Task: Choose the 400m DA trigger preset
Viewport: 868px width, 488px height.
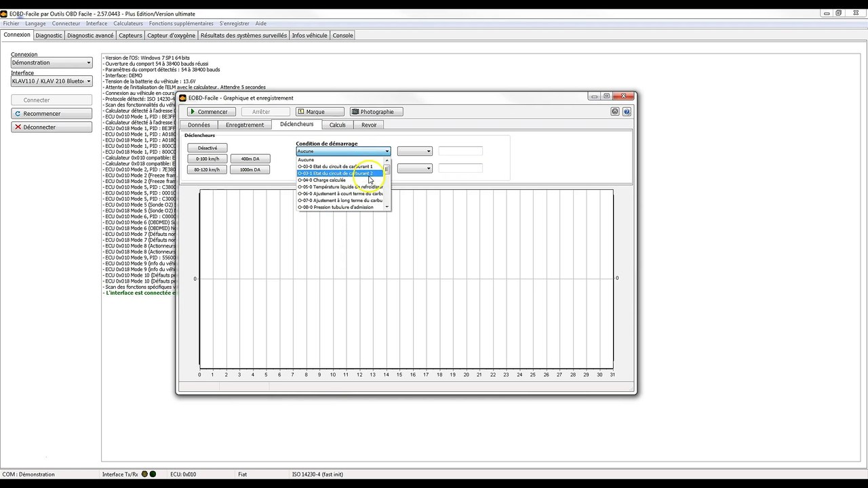Action: click(250, 159)
